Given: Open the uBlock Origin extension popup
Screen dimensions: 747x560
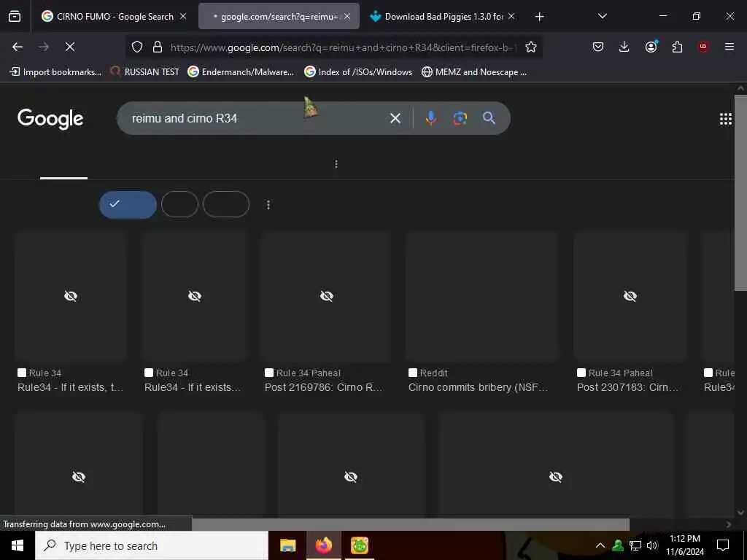Looking at the screenshot, I should [x=703, y=47].
